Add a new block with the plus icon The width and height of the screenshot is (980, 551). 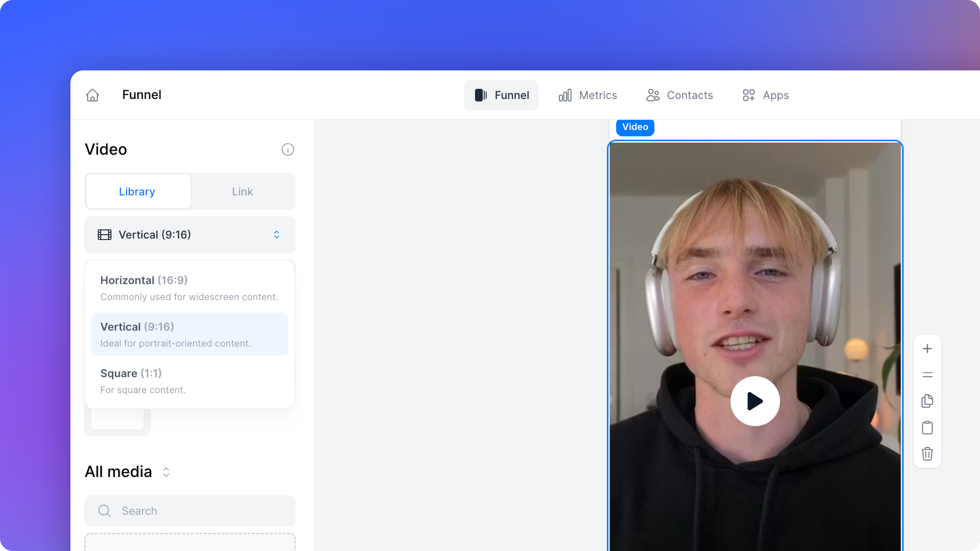click(927, 348)
